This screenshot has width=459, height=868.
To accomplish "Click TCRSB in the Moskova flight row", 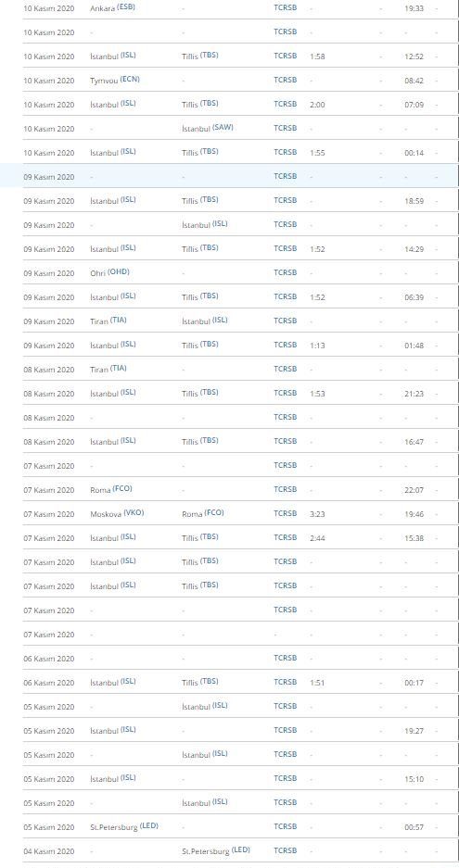I will pyautogui.click(x=286, y=513).
